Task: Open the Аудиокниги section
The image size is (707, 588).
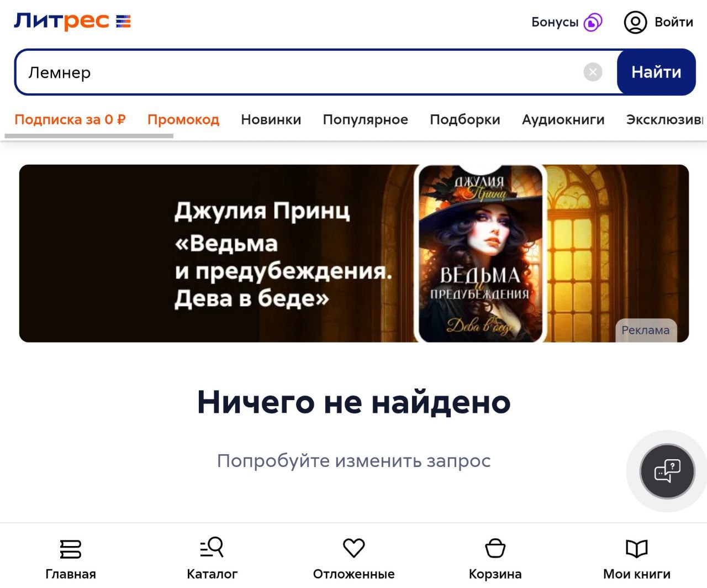Action: click(563, 119)
